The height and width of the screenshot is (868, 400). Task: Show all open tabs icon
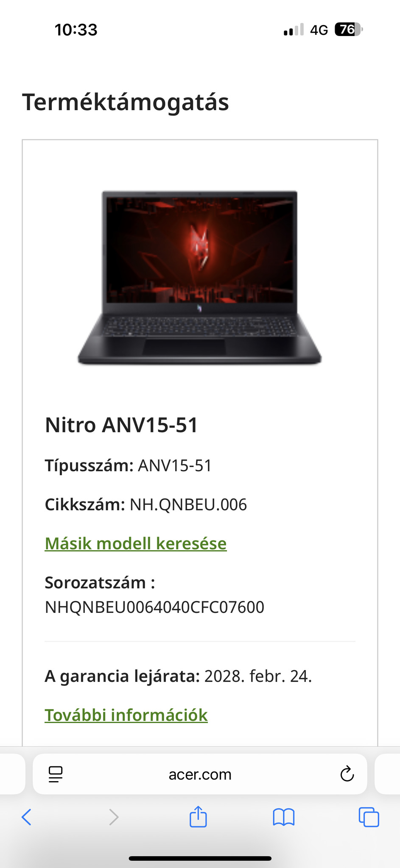click(x=369, y=817)
